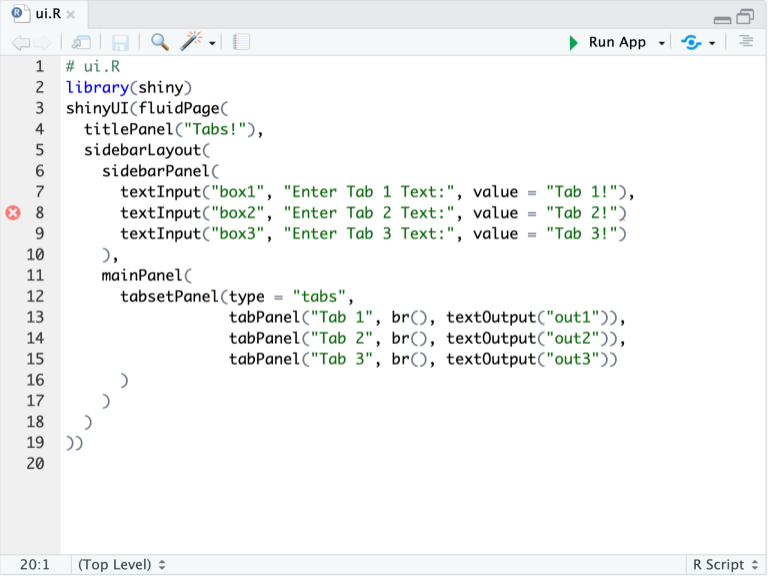
Task: Click the back navigation arrow in toolbar
Action: point(20,42)
